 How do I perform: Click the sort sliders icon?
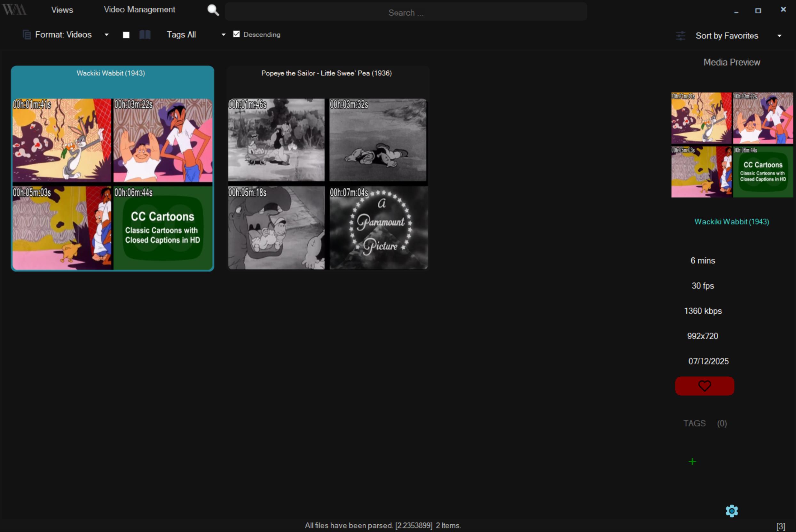(680, 35)
